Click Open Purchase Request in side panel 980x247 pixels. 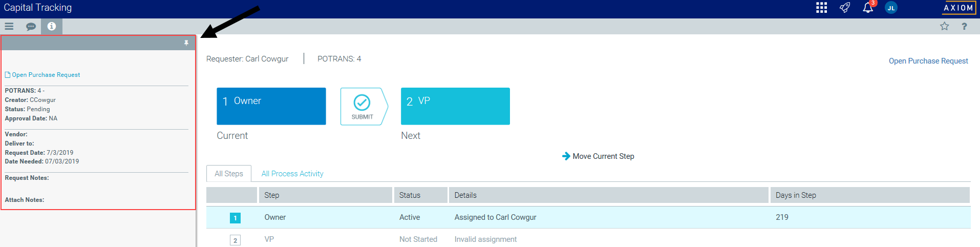(x=46, y=75)
